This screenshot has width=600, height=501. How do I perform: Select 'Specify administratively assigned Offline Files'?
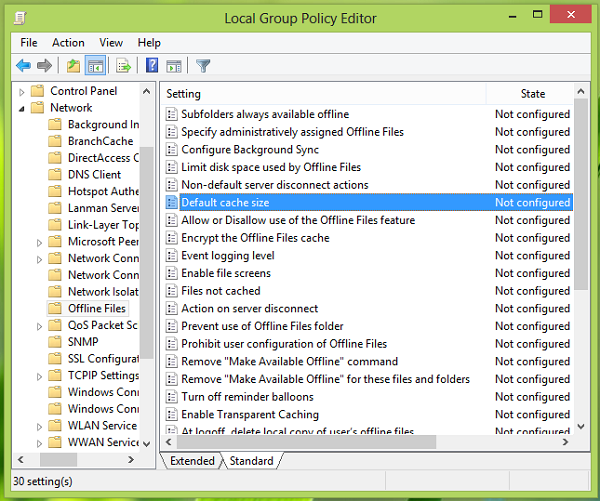coord(292,132)
